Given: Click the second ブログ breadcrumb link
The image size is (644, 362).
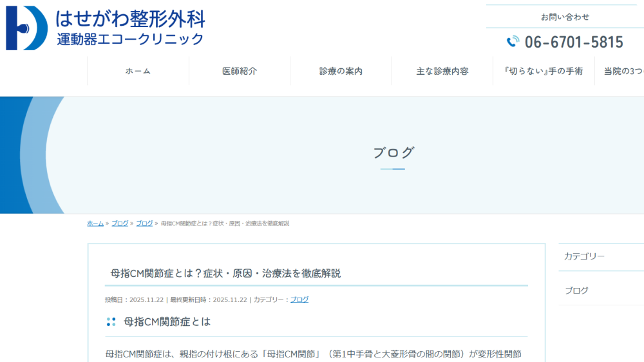Looking at the screenshot, I should [144, 224].
